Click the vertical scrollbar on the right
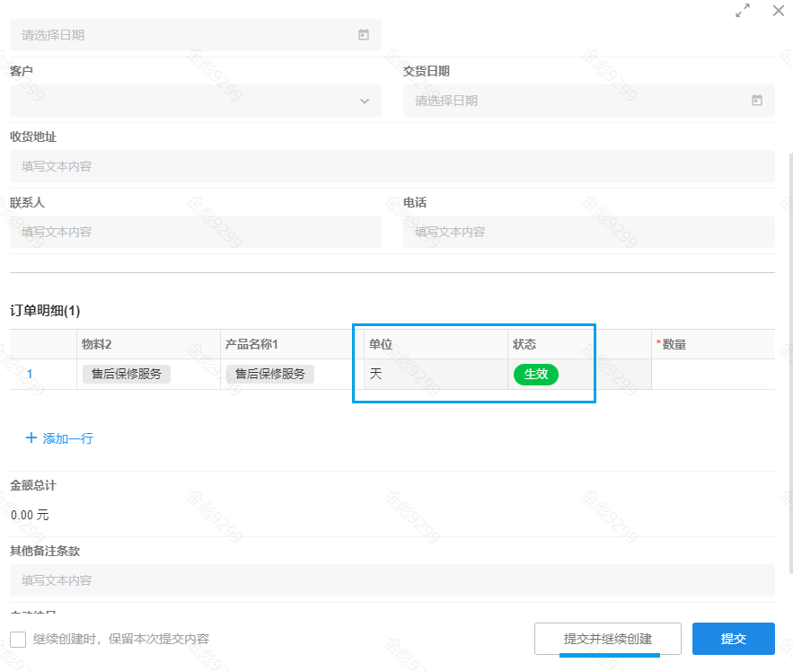Image resolution: width=793 pixels, height=672 pixels. [789, 359]
